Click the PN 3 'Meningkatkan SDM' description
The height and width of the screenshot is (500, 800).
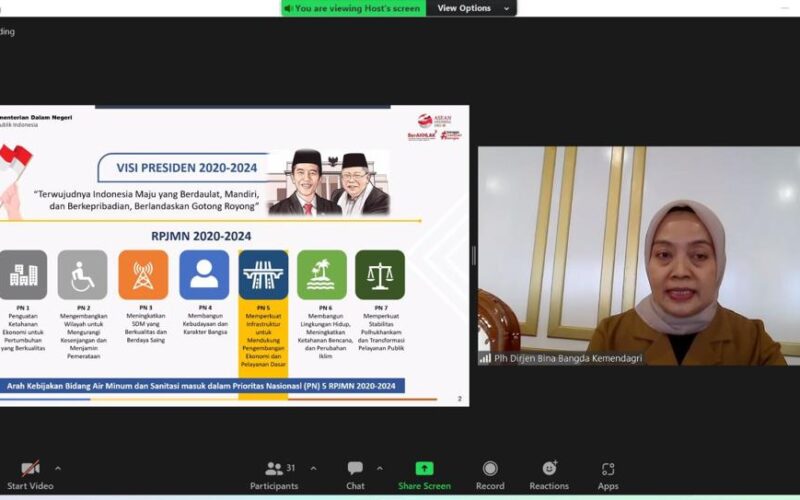pyautogui.click(x=146, y=328)
